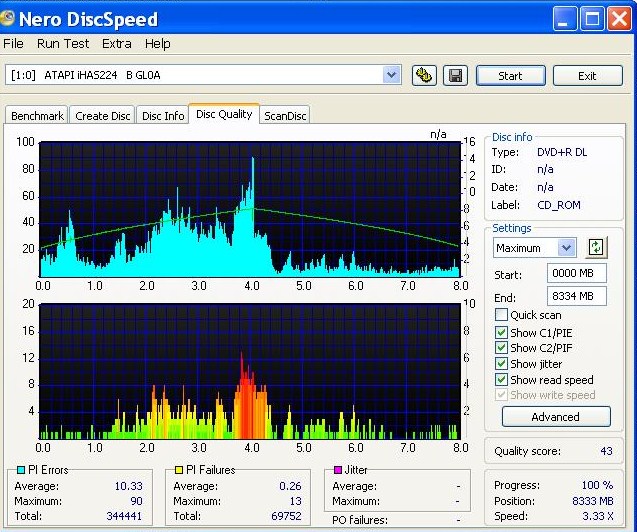Click the floppy disk save icon

[454, 76]
